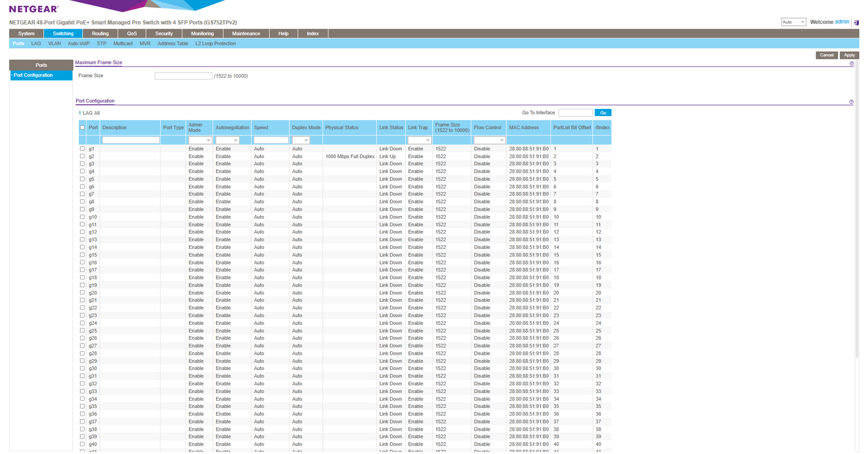
Task: Open the Link Trap dropdown
Action: click(419, 140)
